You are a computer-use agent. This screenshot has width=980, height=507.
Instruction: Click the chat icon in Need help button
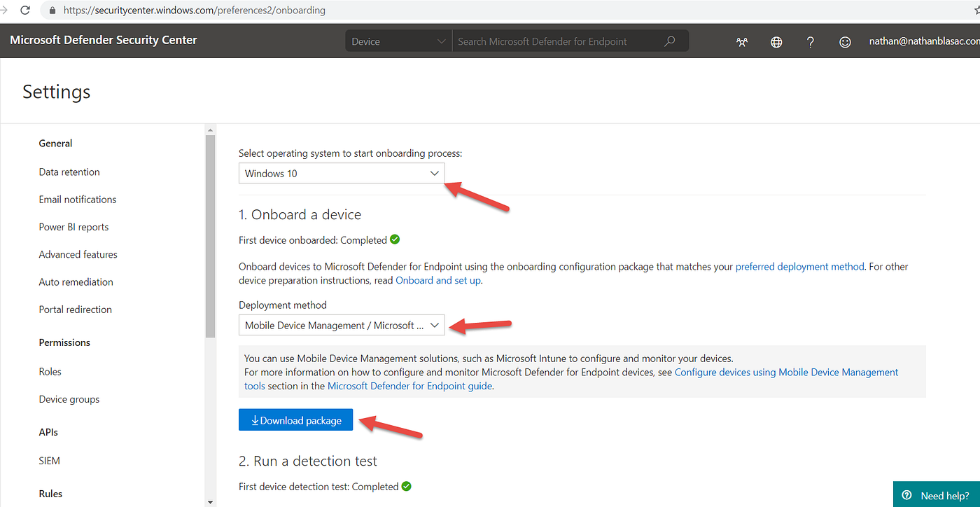[x=906, y=494]
